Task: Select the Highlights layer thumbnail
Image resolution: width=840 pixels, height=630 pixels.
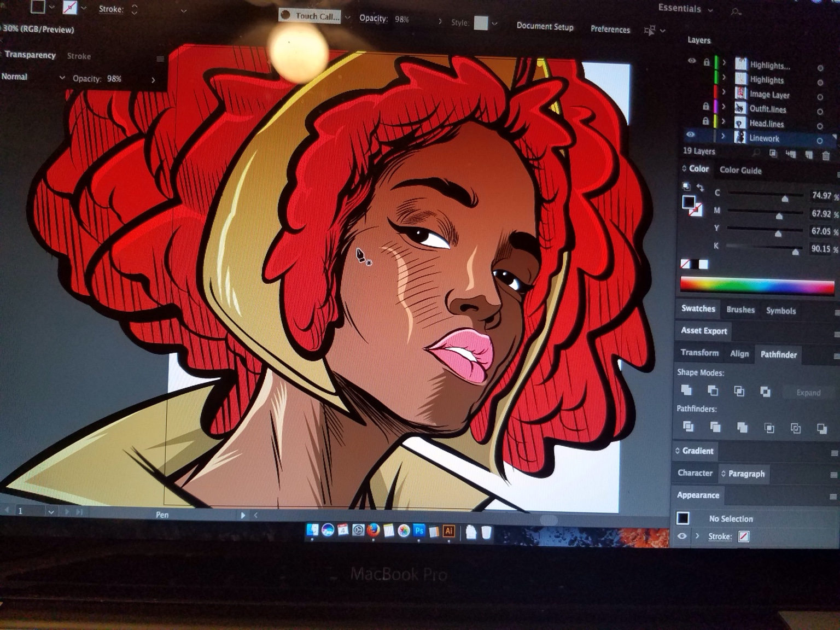Action: coord(740,78)
